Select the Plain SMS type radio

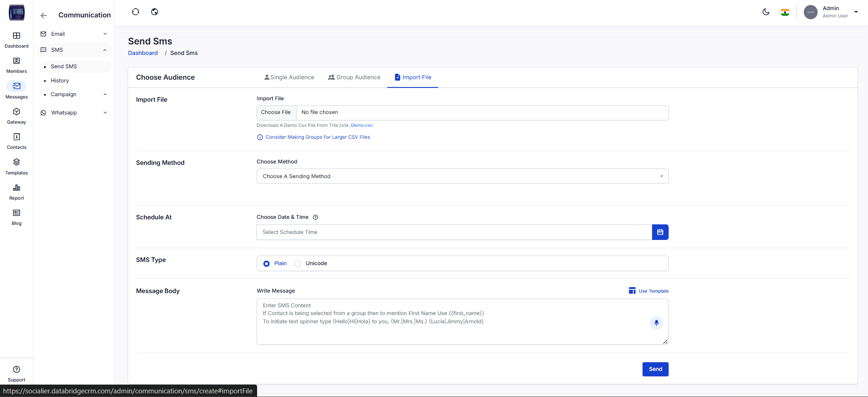[x=266, y=264]
